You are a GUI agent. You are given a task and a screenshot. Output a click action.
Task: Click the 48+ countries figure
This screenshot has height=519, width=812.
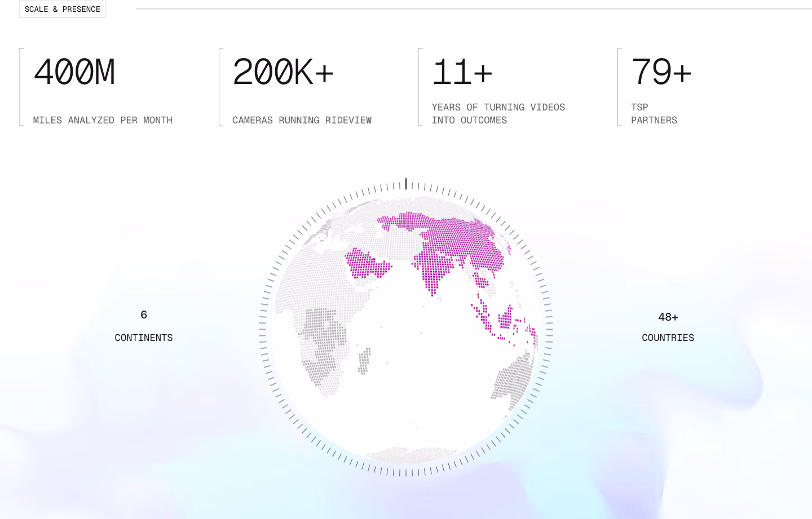pos(668,317)
